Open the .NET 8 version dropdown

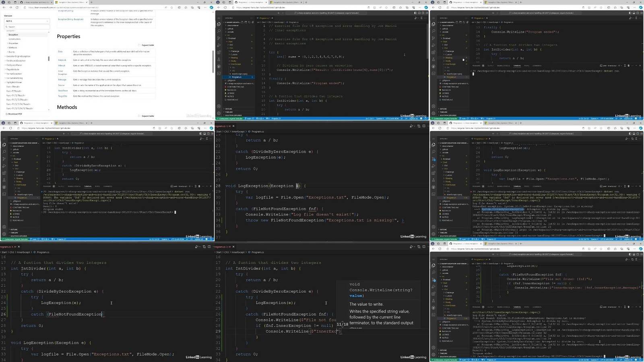pos(27,21)
